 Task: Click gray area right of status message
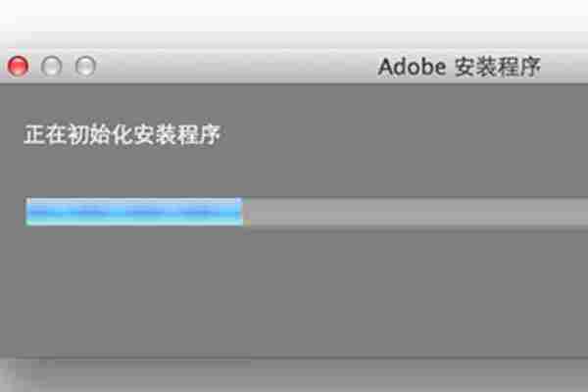point(405,134)
